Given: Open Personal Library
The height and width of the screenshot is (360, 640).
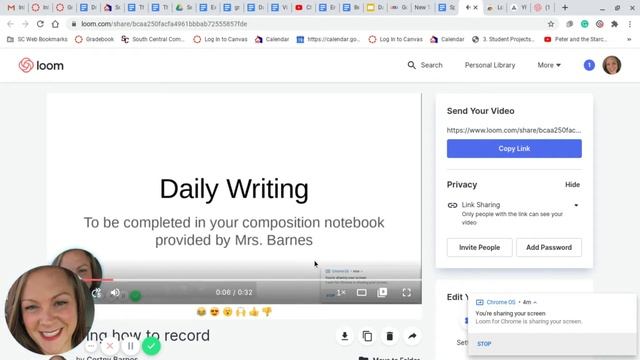Looking at the screenshot, I should click(x=490, y=65).
